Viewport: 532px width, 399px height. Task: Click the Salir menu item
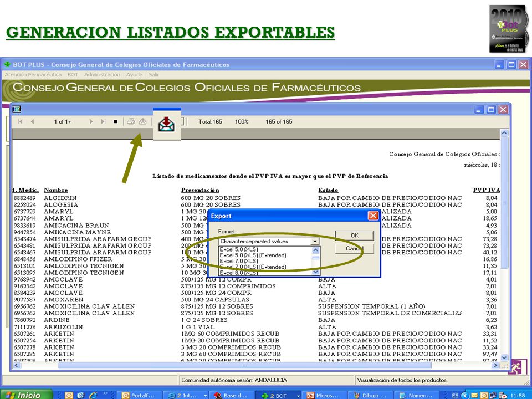click(x=154, y=75)
